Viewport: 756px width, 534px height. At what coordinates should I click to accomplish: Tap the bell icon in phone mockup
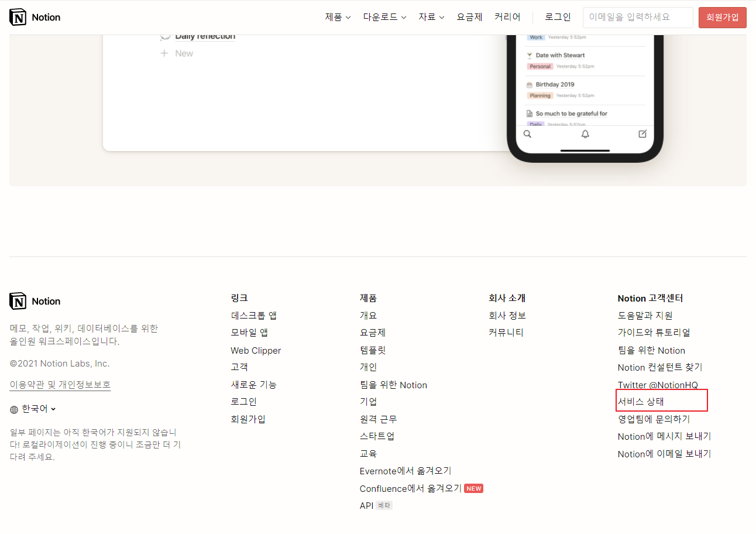point(585,134)
